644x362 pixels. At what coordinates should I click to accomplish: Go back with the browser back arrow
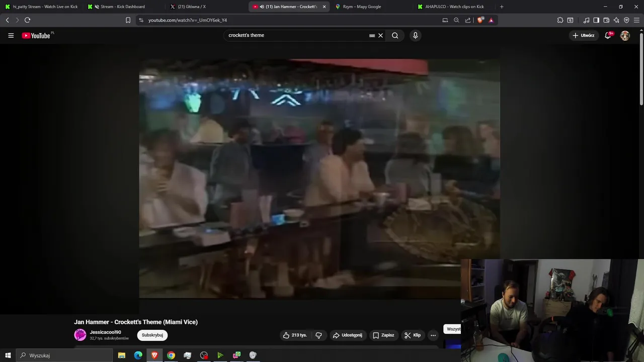pyautogui.click(x=8, y=20)
